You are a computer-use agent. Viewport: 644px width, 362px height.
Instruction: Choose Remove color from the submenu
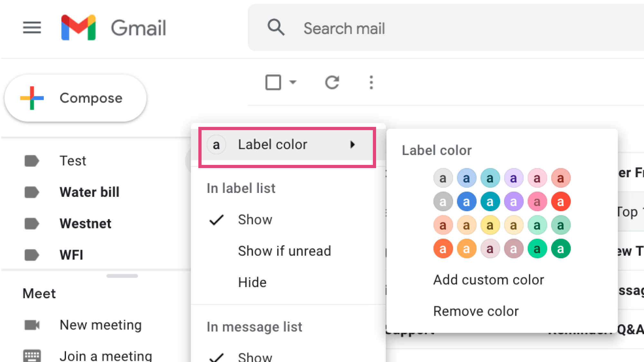[x=476, y=311]
